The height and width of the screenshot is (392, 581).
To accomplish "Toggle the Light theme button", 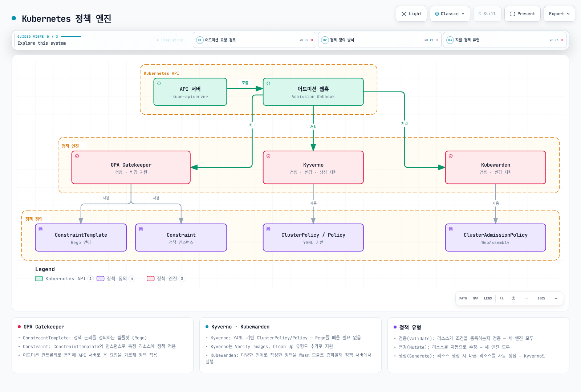I will click(x=411, y=14).
